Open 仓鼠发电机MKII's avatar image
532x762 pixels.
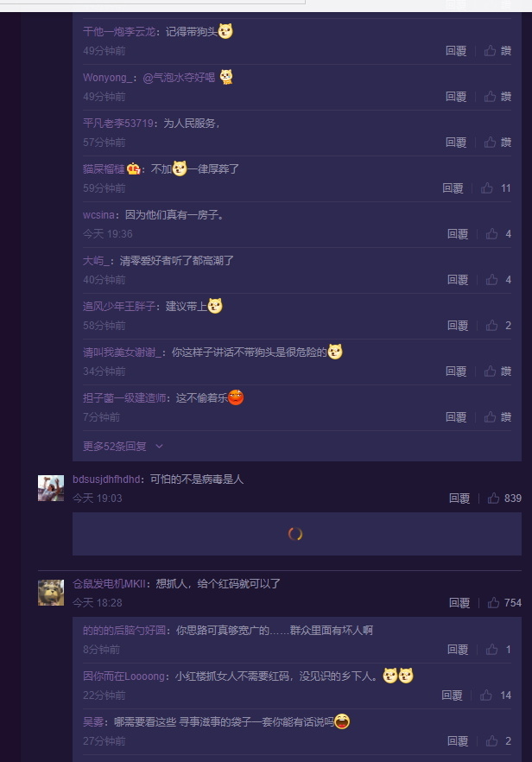51,593
